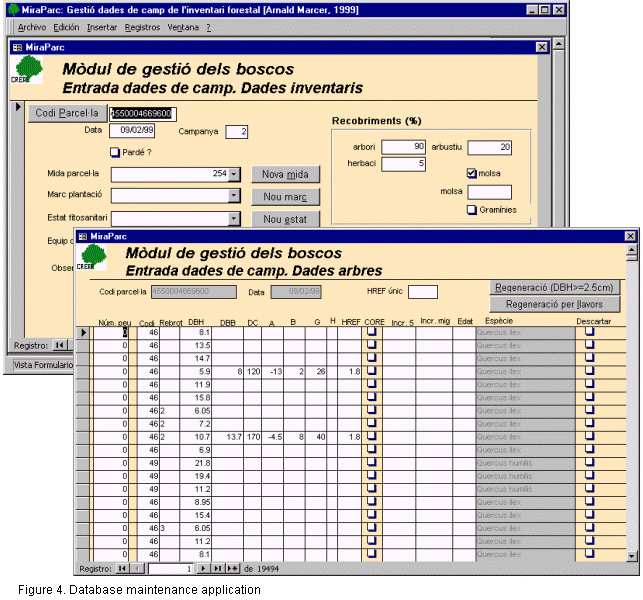
Task: Click form icon in inventaris window title bar
Action: tap(17, 48)
